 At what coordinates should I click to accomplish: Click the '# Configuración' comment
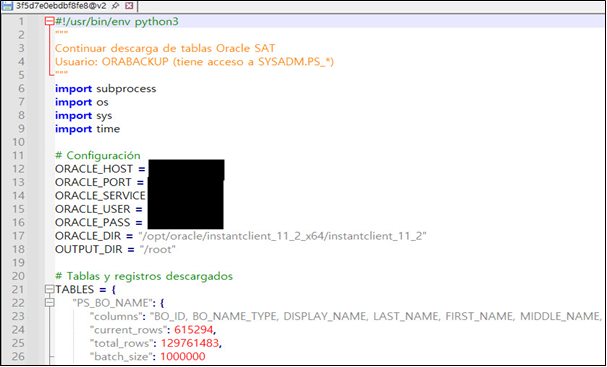[x=98, y=156]
